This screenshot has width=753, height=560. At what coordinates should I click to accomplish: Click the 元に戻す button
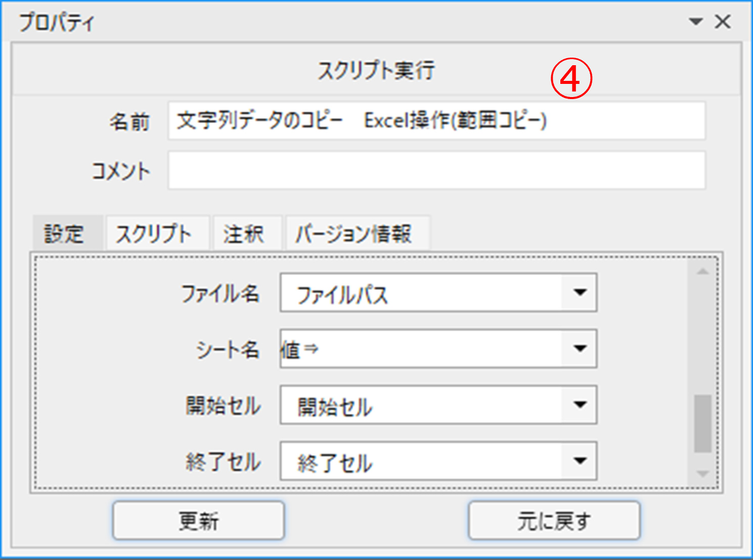(x=554, y=521)
